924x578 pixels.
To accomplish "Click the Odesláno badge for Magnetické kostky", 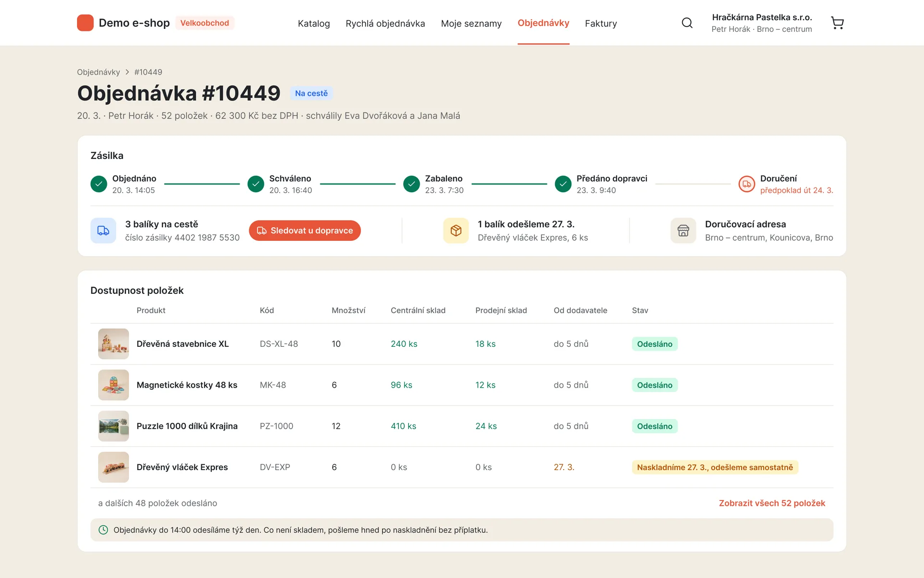I will [654, 385].
